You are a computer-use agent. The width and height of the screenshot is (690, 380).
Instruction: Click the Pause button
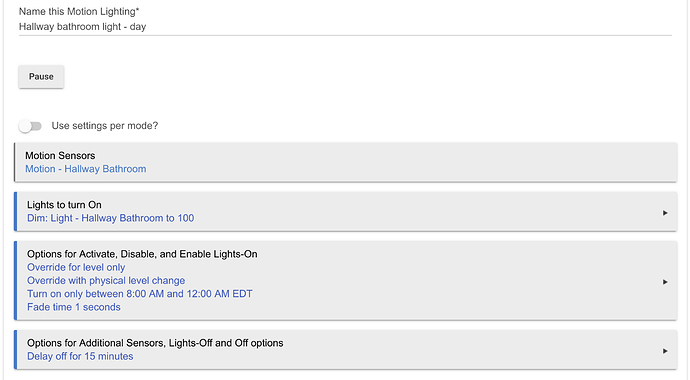(41, 77)
